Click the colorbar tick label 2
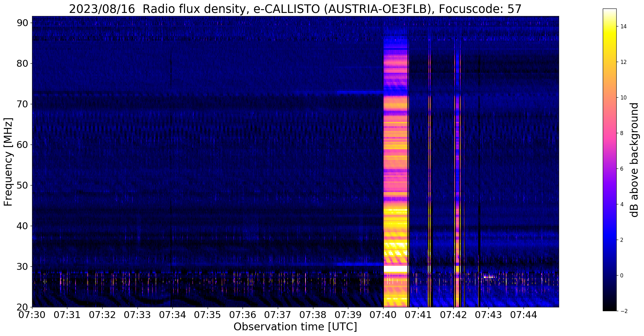The width and height of the screenshot is (644, 336). (622, 240)
